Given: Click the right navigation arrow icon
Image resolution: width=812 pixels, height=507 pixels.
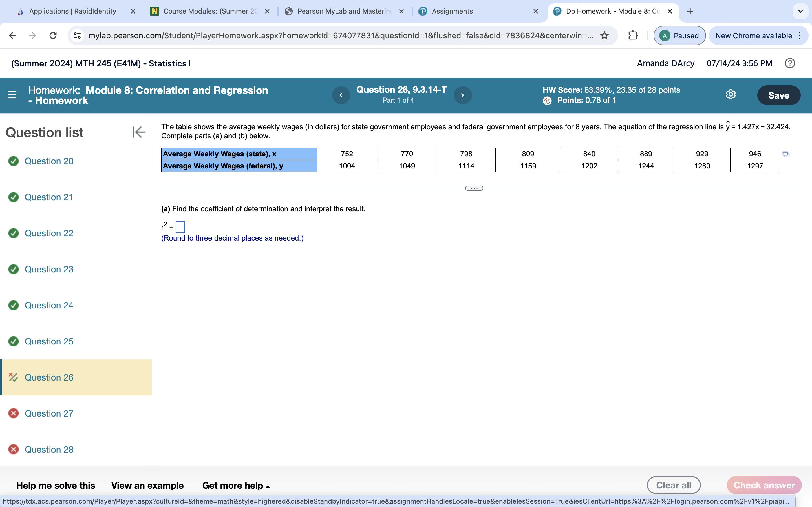Looking at the screenshot, I should pos(463,95).
